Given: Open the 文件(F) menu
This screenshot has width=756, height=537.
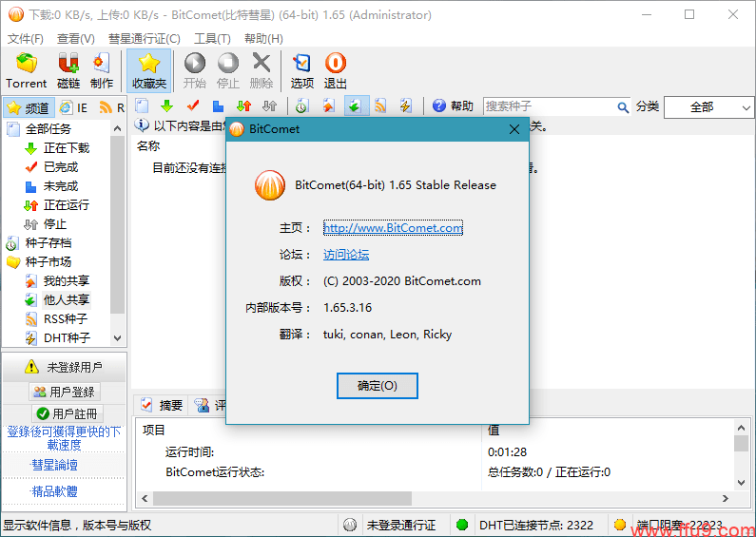Looking at the screenshot, I should click(x=26, y=39).
